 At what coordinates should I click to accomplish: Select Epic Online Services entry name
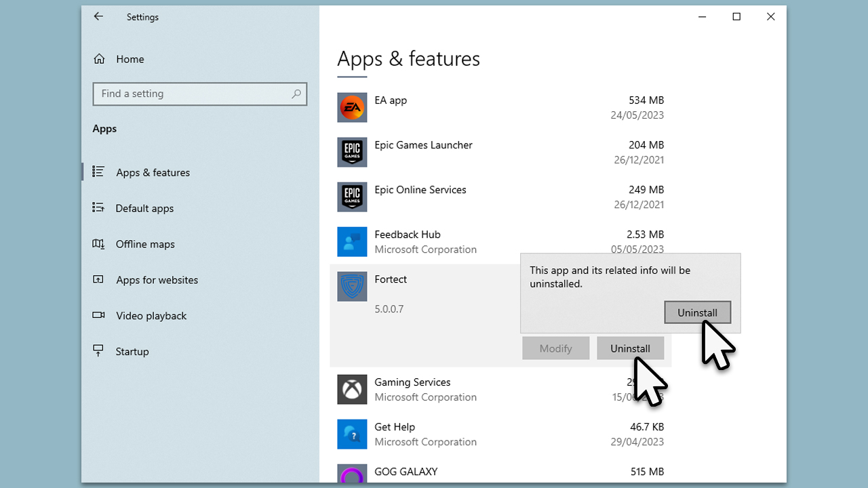pyautogui.click(x=420, y=190)
